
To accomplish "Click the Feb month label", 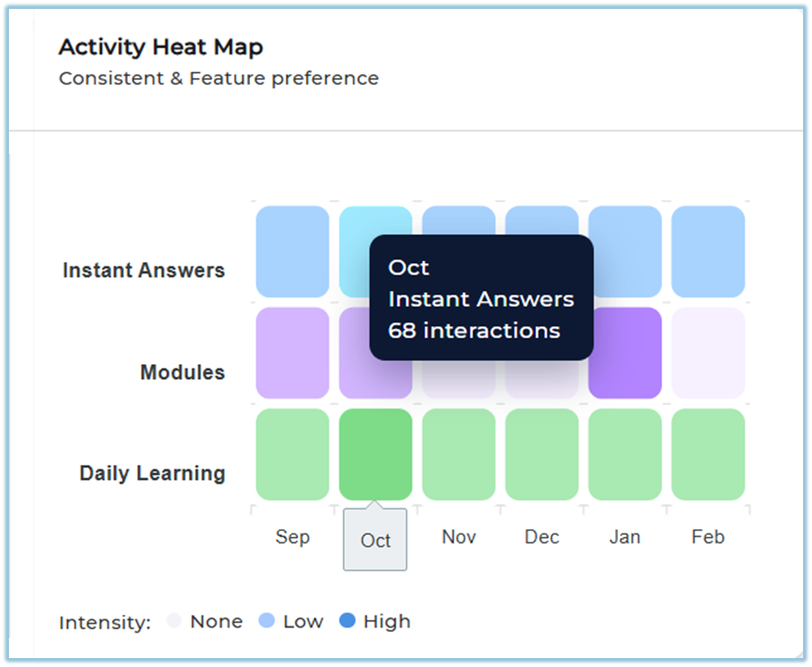I will (708, 538).
